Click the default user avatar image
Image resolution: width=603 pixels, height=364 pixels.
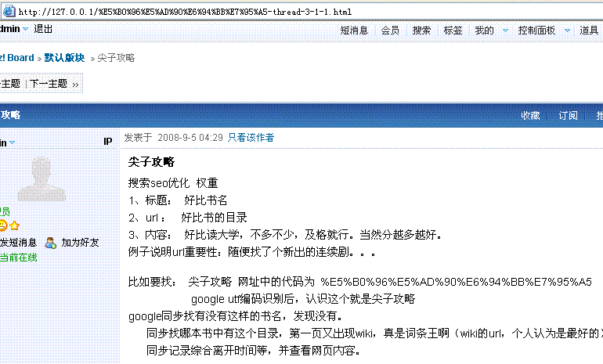42,178
